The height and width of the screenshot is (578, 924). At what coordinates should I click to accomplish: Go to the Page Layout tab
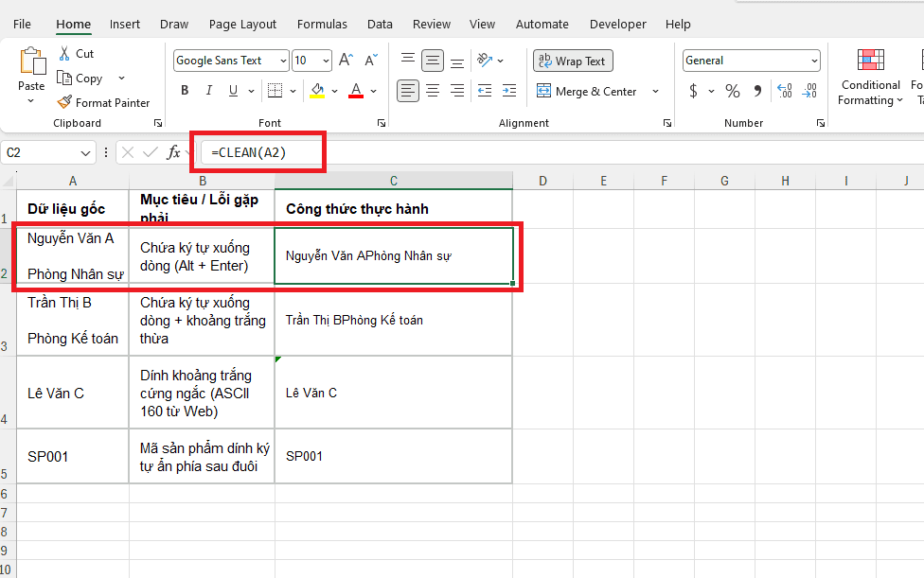point(242,25)
